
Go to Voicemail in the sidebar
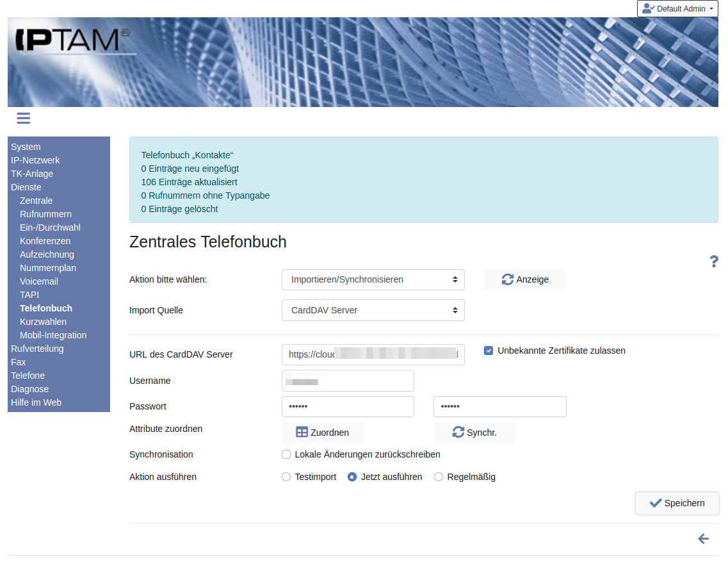[39, 281]
